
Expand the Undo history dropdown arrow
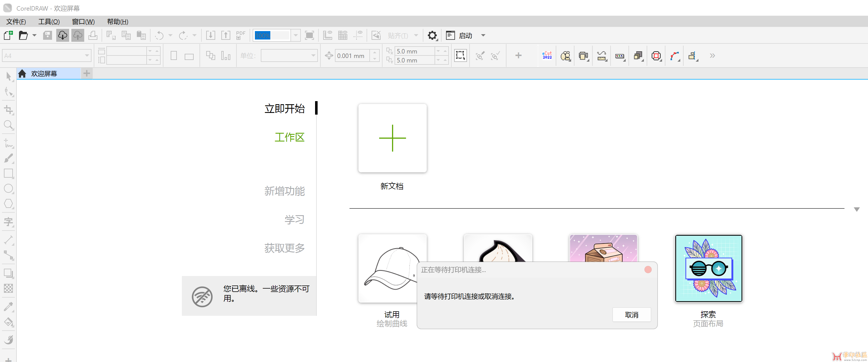coord(170,35)
